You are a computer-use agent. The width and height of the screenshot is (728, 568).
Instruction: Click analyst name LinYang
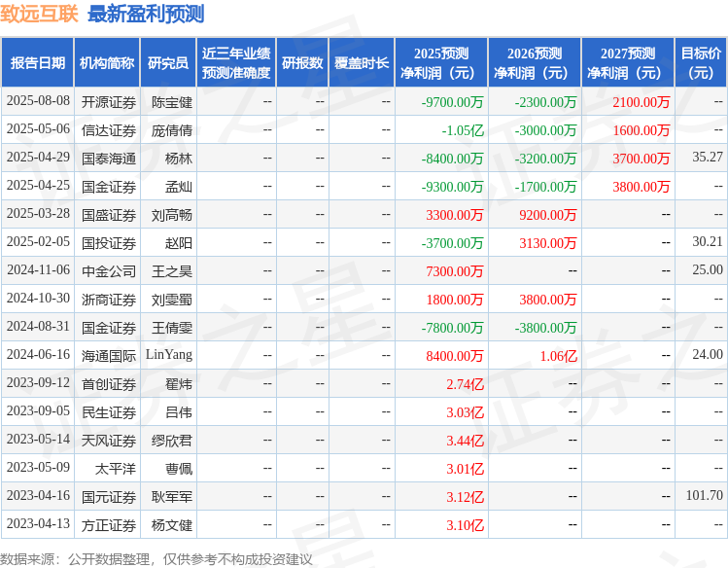tap(169, 354)
